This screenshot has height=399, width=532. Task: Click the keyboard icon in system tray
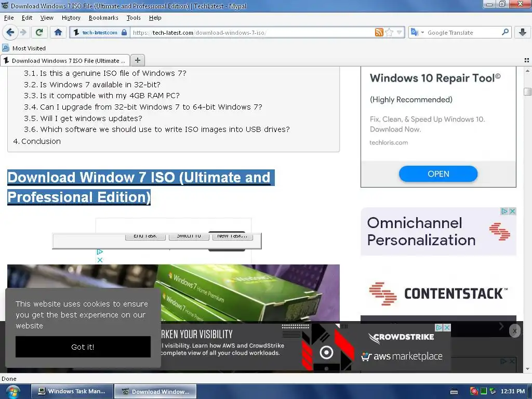tap(454, 392)
